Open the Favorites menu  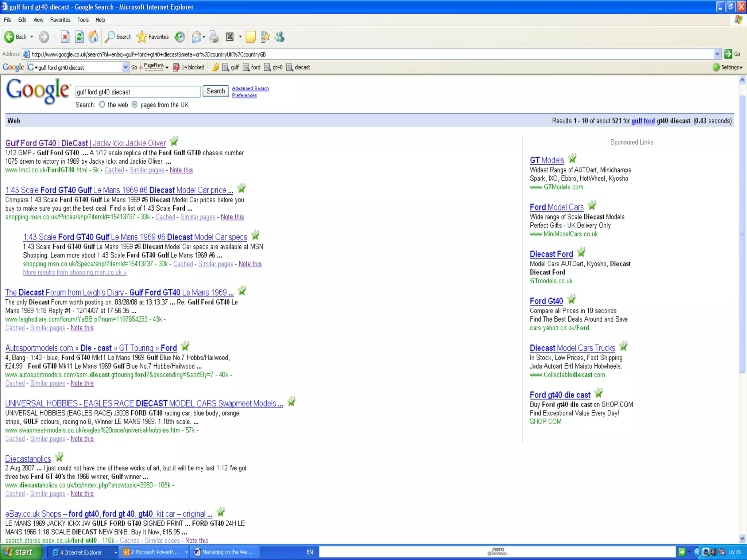tap(60, 20)
